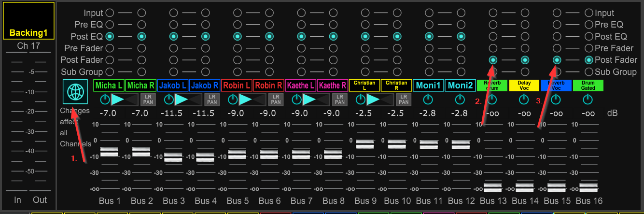Click LR PAN button beside Micha pan
644x214 pixels.
pos(148,100)
